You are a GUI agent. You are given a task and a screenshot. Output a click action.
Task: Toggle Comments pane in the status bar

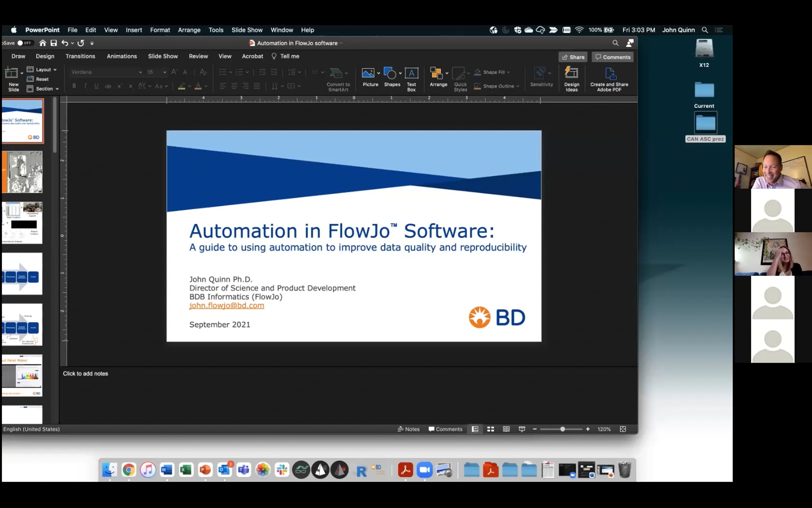coord(445,429)
